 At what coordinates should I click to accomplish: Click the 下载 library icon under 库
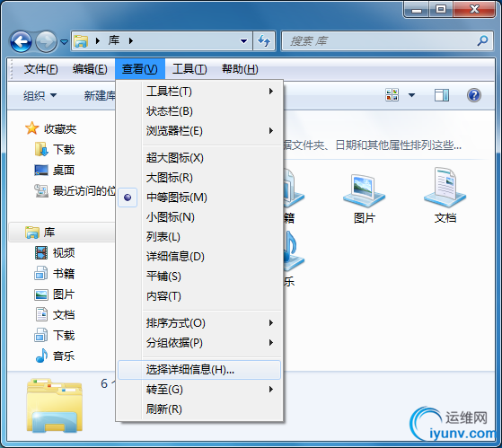(x=41, y=335)
